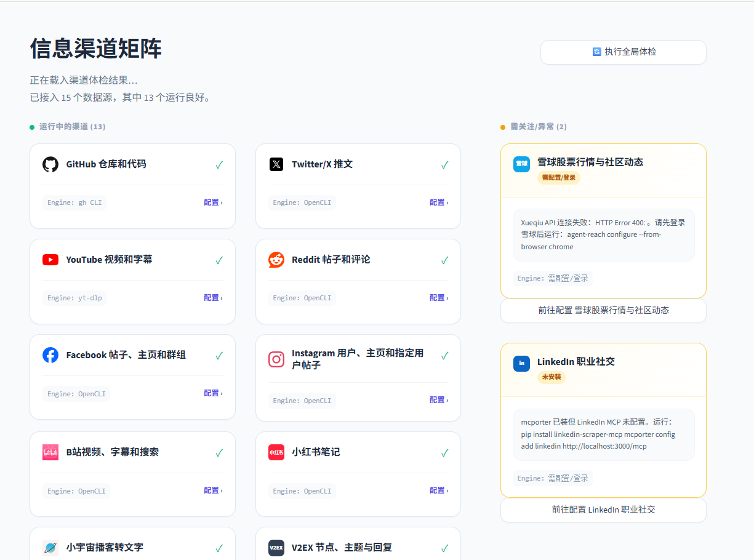Open 配置 for the Twitter/X card
Image resolution: width=754 pixels, height=560 pixels.
439,202
